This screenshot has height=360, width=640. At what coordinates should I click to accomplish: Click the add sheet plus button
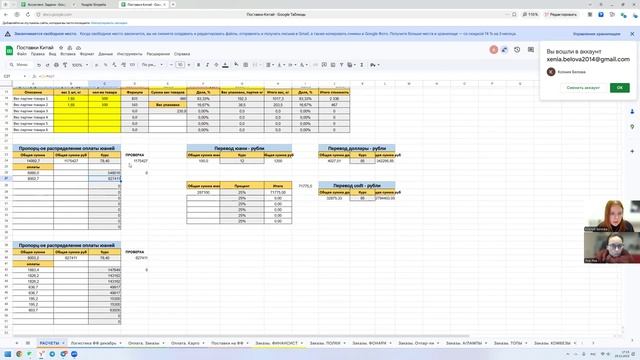click(x=17, y=343)
